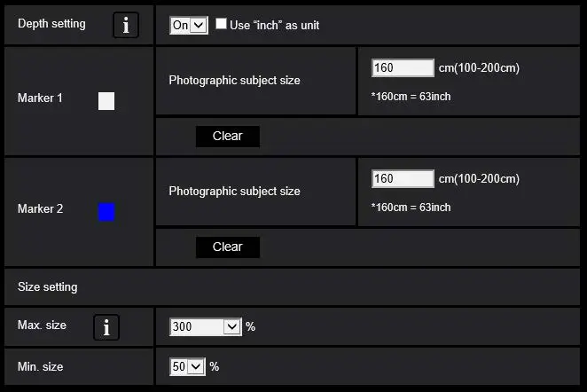Enable the Use "inch" as unit checkbox
Image resolution: width=587 pixels, height=392 pixels.
(x=221, y=25)
